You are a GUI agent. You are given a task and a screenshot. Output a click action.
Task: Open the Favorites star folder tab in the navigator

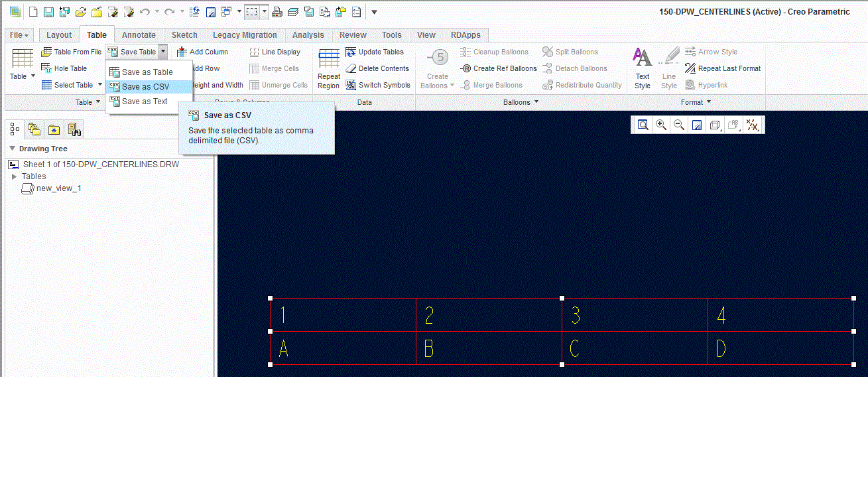[54, 129]
